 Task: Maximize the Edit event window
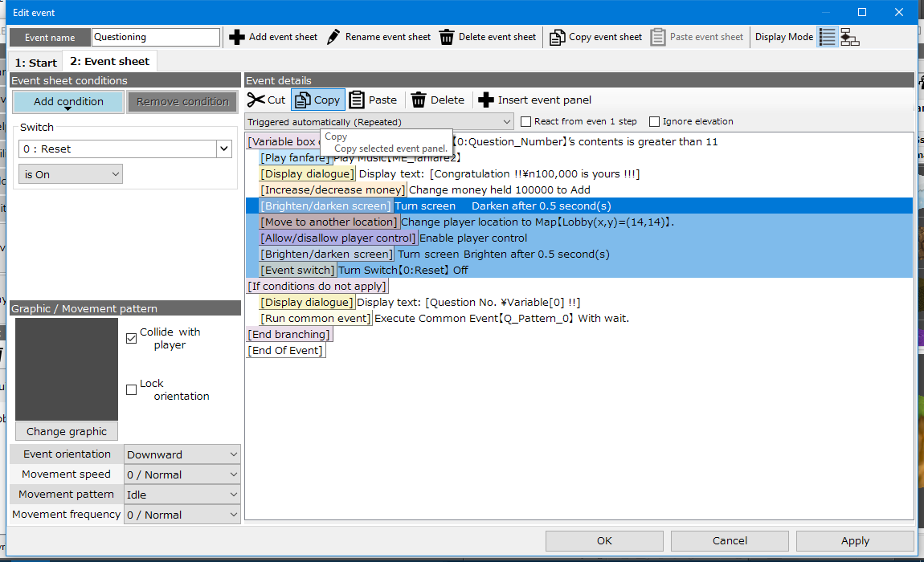click(862, 12)
